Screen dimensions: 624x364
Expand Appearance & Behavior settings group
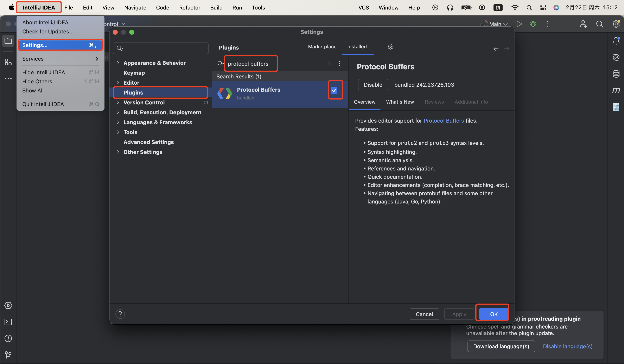click(x=118, y=63)
